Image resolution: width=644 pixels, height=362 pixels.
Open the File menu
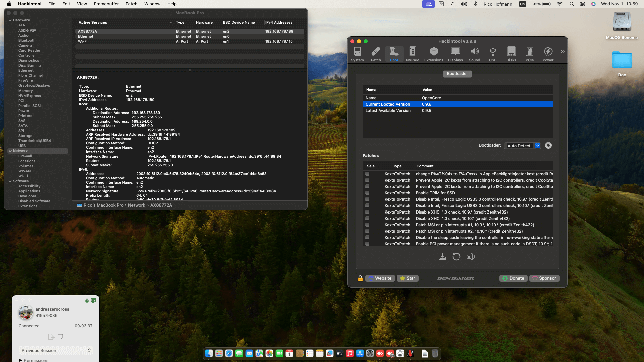point(52,4)
